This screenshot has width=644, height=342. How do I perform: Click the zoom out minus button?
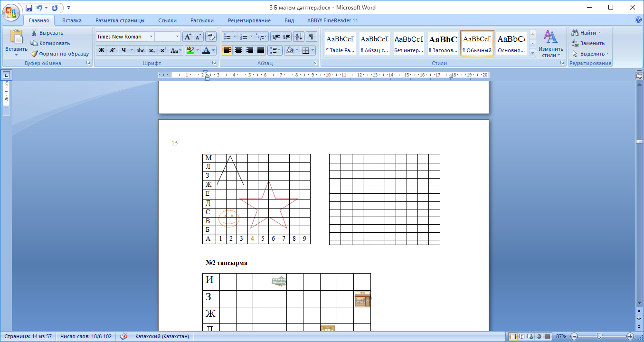tap(574, 336)
